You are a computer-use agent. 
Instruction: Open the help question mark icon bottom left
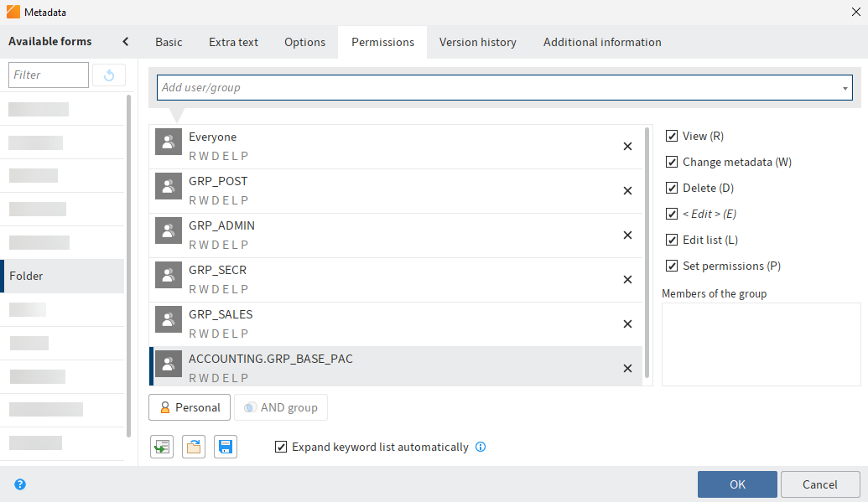coord(18,484)
